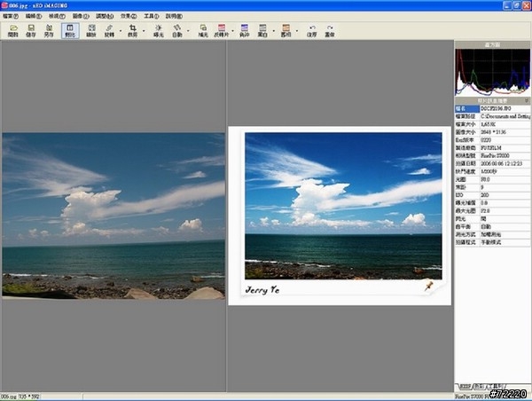
Task: Open the File (檔案) menu
Action: click(11, 16)
